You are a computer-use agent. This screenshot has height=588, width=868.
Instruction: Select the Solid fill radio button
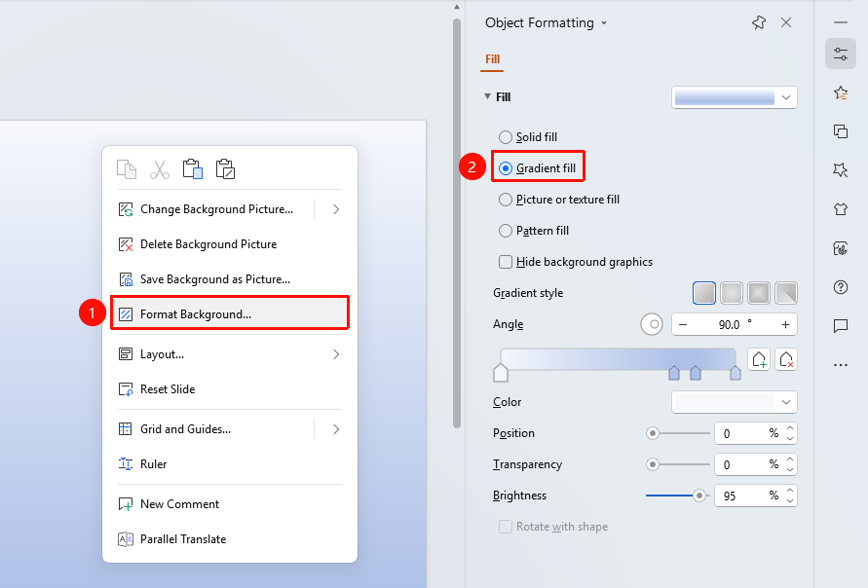pos(506,137)
